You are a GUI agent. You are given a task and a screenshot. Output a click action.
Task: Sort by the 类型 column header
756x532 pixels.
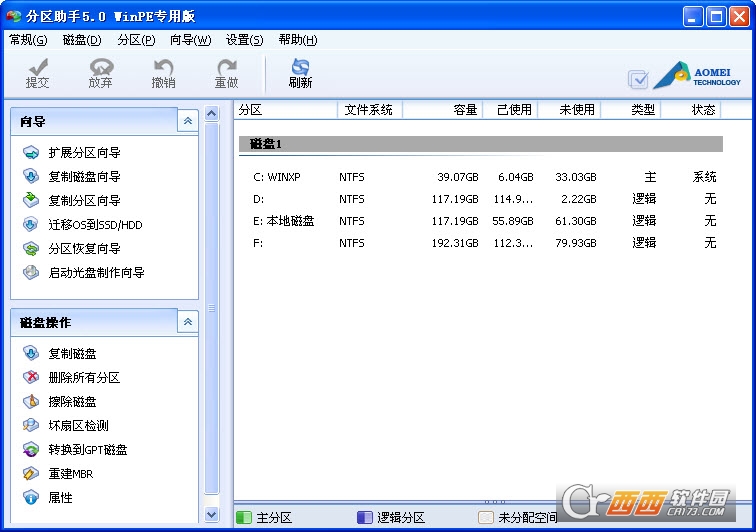coord(631,110)
